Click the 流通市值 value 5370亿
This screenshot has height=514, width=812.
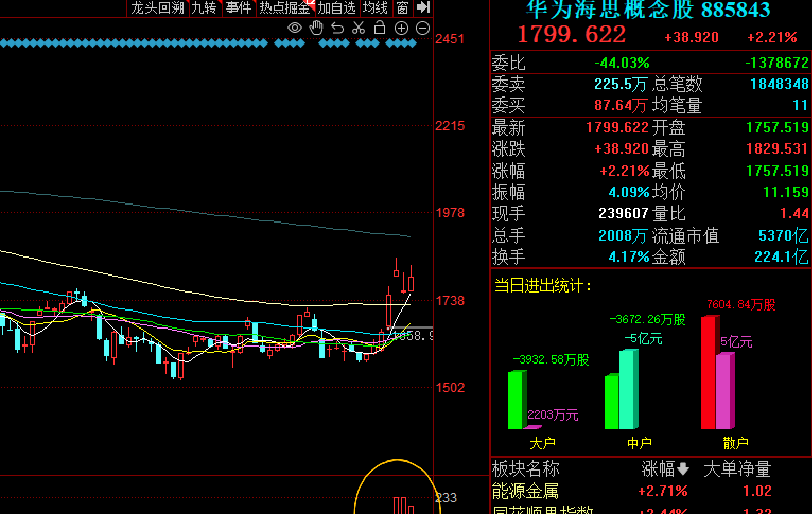coord(783,235)
